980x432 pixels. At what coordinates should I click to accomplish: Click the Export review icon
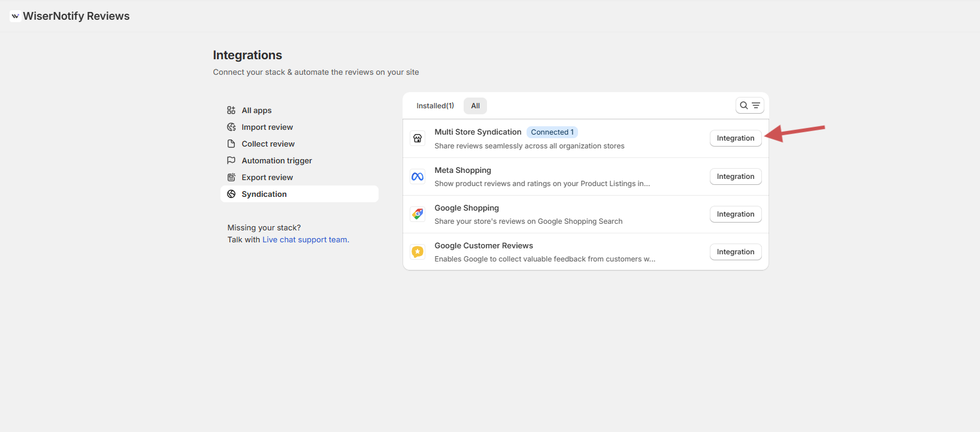(x=231, y=177)
